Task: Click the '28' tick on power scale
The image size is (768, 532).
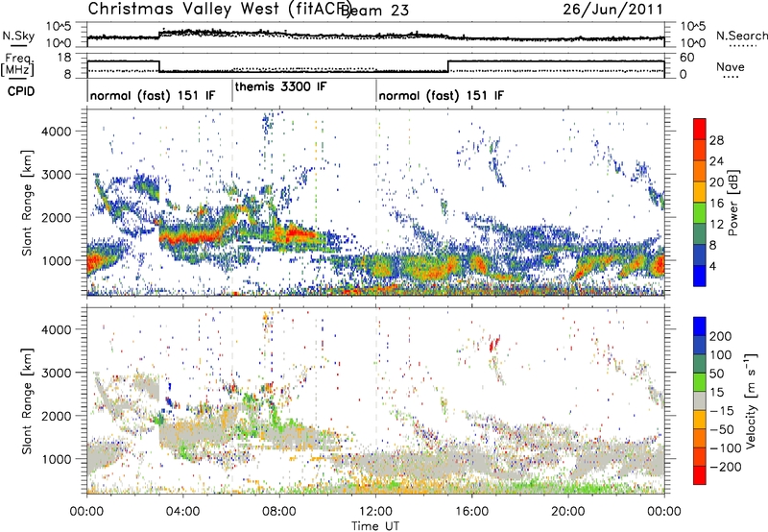Action: pyautogui.click(x=716, y=140)
